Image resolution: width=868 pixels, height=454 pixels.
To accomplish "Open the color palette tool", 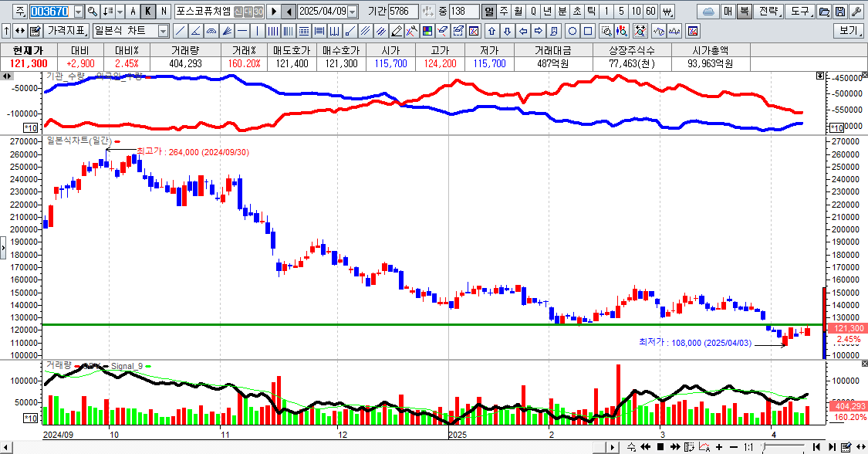I will click(427, 31).
